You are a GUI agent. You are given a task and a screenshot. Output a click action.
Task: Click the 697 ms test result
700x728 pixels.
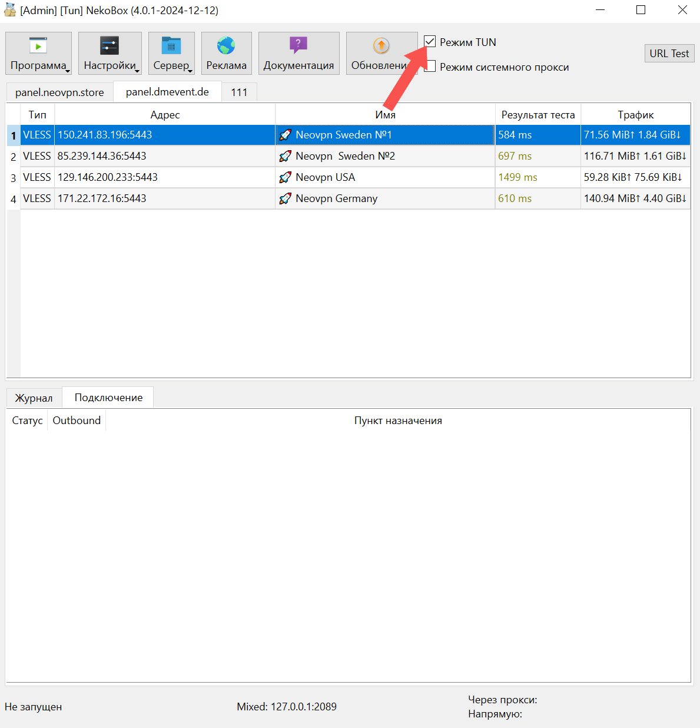[x=515, y=156]
